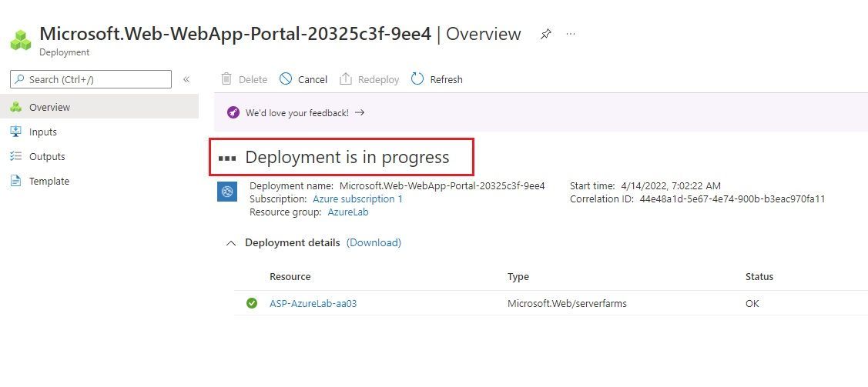Open the AzureLab resource group link
Screen dimensions: 868x387
click(x=347, y=212)
